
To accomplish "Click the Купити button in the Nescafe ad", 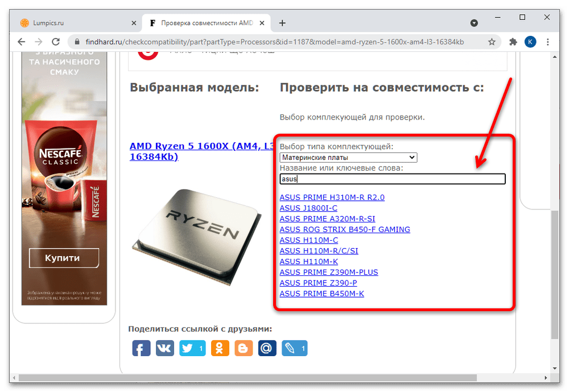I will 64,258.
